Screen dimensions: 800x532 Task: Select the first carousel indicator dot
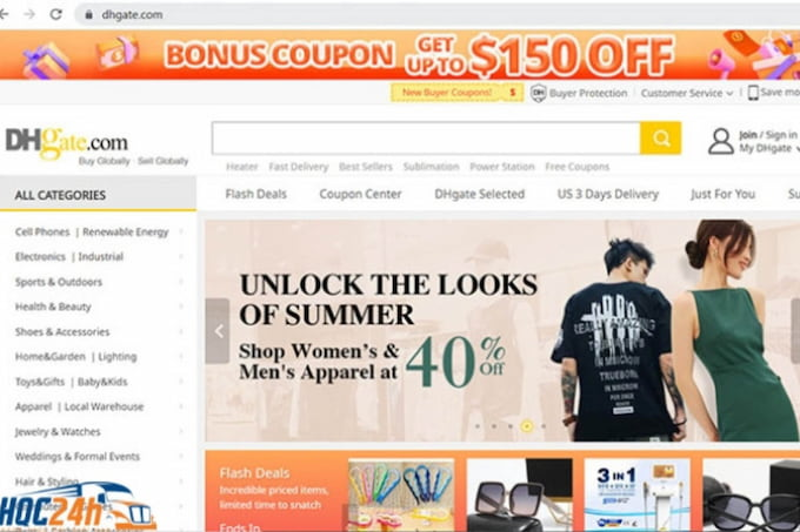(478, 426)
